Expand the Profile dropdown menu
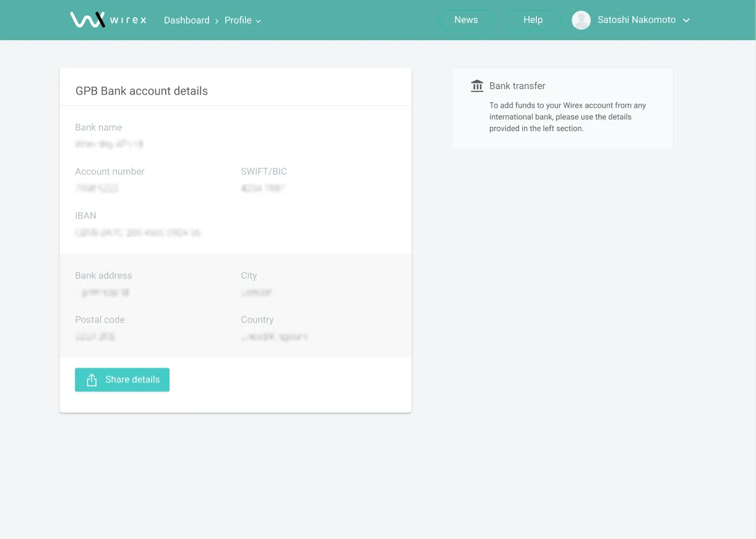Image resolution: width=756 pixels, height=539 pixels. coord(243,20)
